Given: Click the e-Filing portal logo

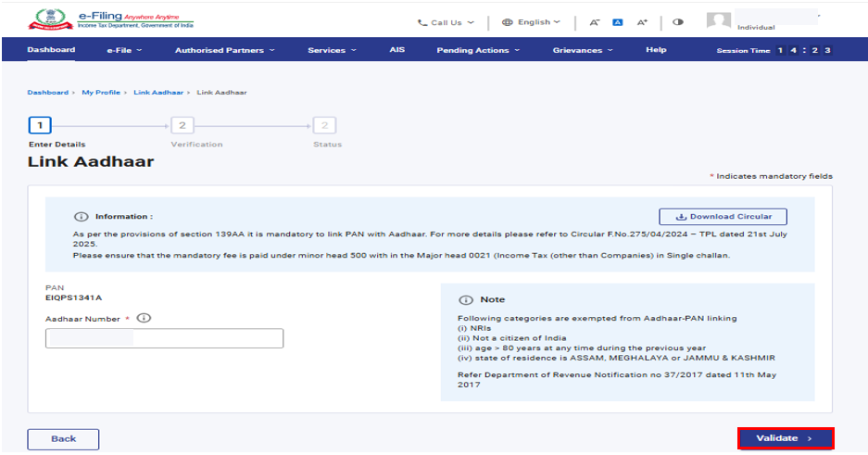Looking at the screenshot, I should click(x=111, y=20).
